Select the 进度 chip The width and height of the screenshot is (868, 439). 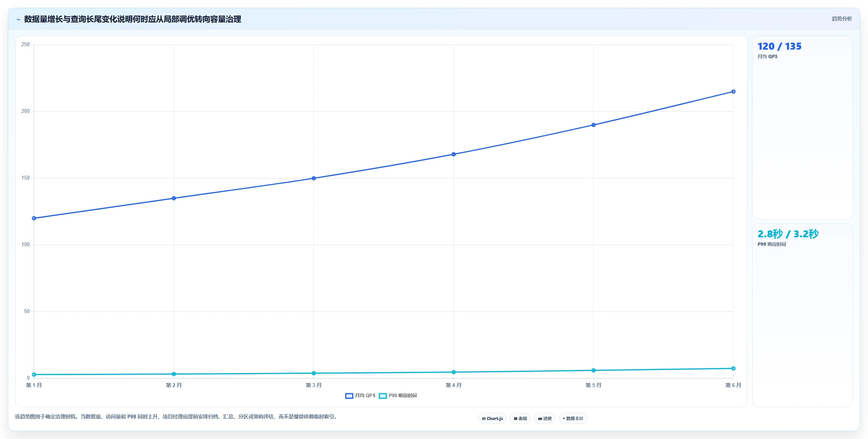(x=545, y=418)
